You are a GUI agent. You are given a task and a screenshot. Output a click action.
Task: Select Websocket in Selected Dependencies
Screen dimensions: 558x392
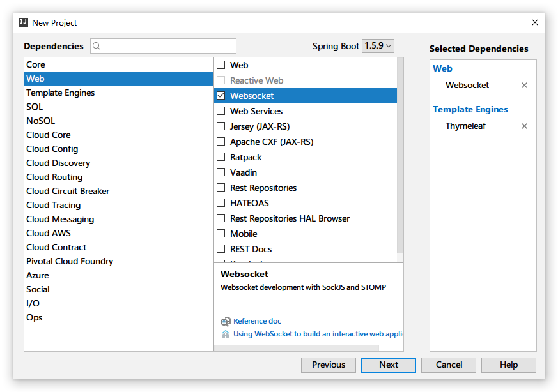click(467, 86)
